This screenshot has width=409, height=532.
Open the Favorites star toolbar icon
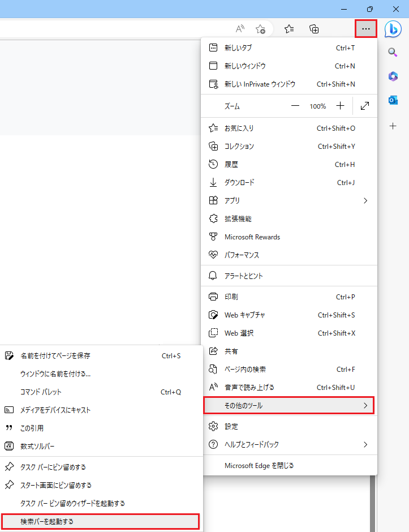(289, 29)
